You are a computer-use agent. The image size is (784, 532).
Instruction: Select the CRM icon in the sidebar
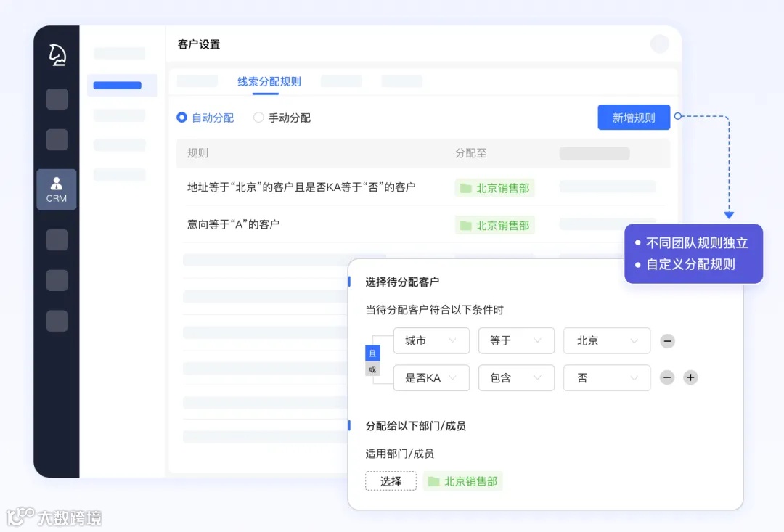click(x=56, y=189)
